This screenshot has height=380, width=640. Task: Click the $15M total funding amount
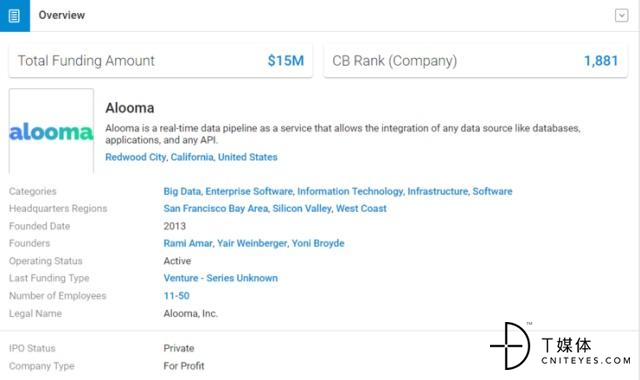(x=286, y=61)
